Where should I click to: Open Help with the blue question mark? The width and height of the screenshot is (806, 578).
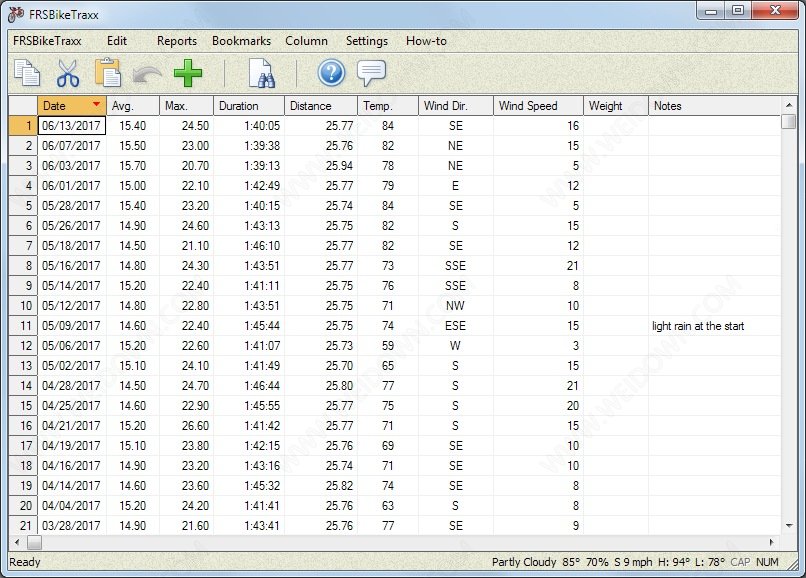(331, 73)
